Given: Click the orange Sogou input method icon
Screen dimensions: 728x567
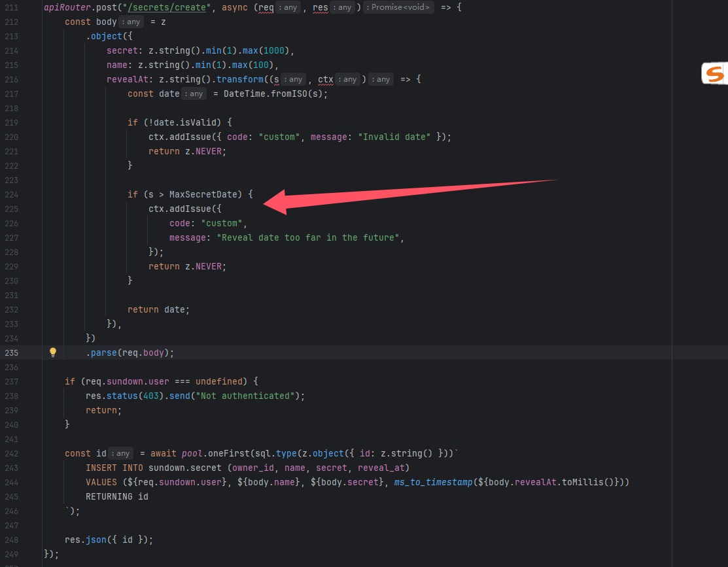Looking at the screenshot, I should point(714,75).
